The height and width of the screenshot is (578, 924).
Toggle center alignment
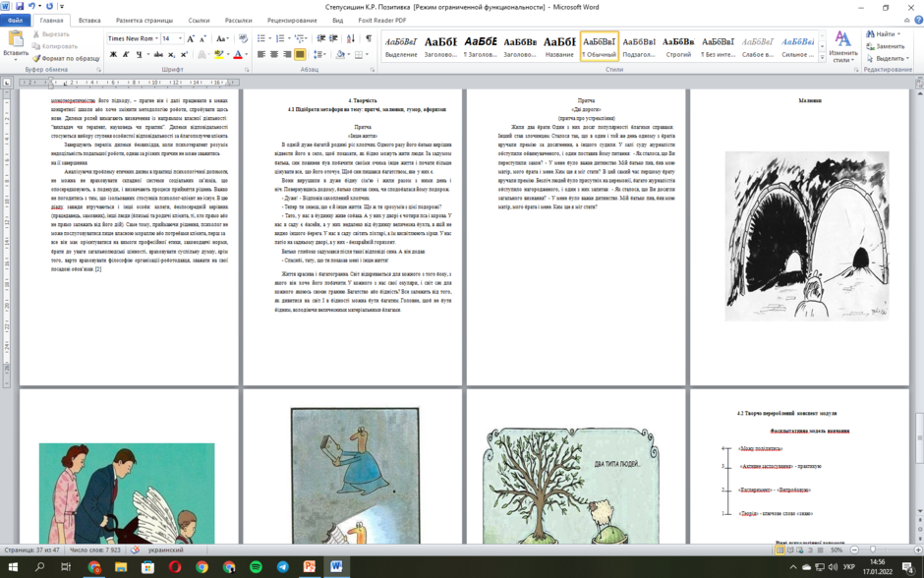click(x=274, y=55)
